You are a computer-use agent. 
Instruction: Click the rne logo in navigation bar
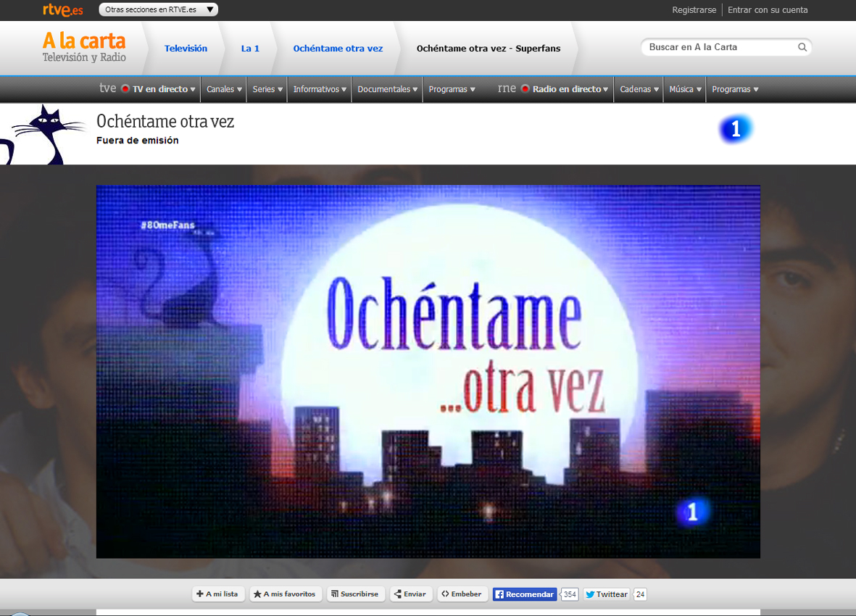[507, 88]
